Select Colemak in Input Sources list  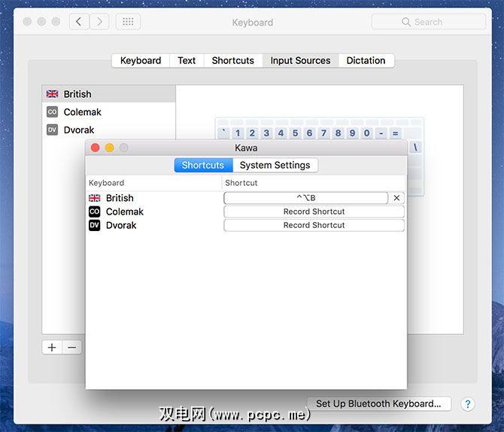pyautogui.click(x=108, y=112)
